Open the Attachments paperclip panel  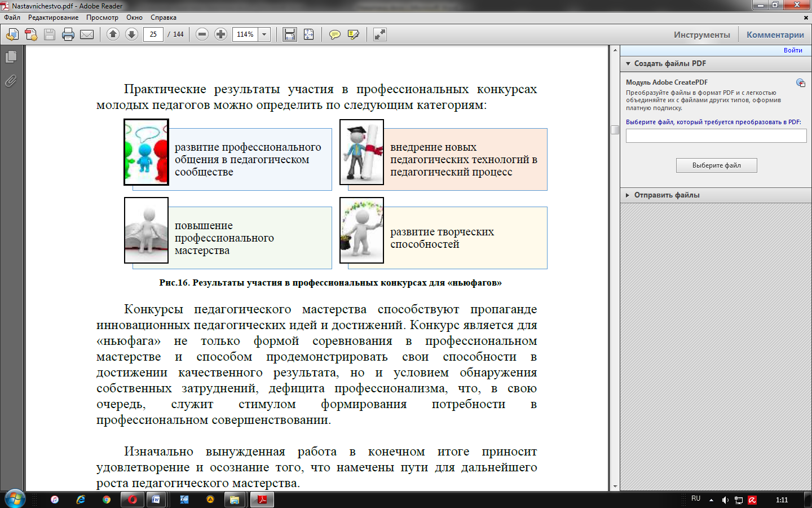click(11, 81)
